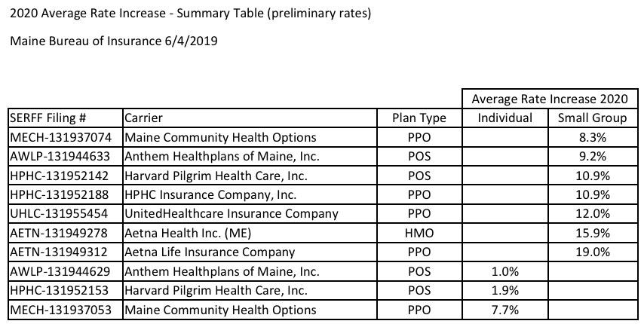The height and width of the screenshot is (324, 644).
Task: Select the UnitedHealthcare Insurance Company cell
Action: click(x=232, y=214)
